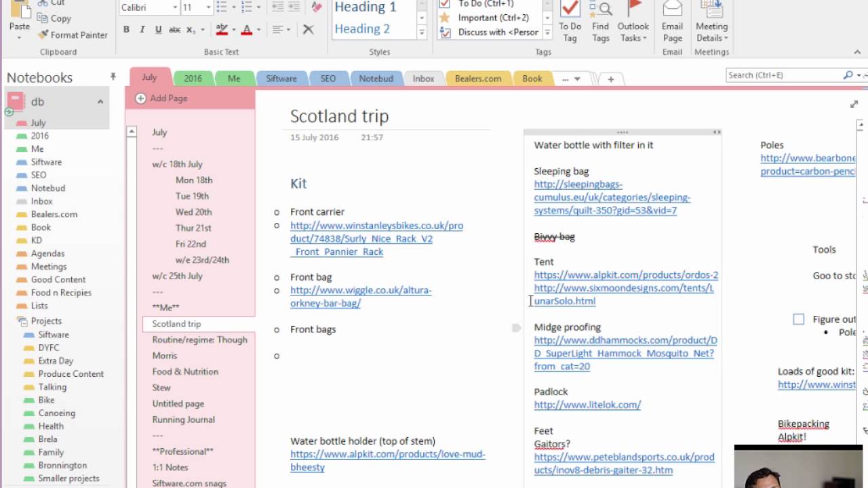Screen dimensions: 868x488
Task: Open the Wed 20th subpage
Action: pos(193,212)
